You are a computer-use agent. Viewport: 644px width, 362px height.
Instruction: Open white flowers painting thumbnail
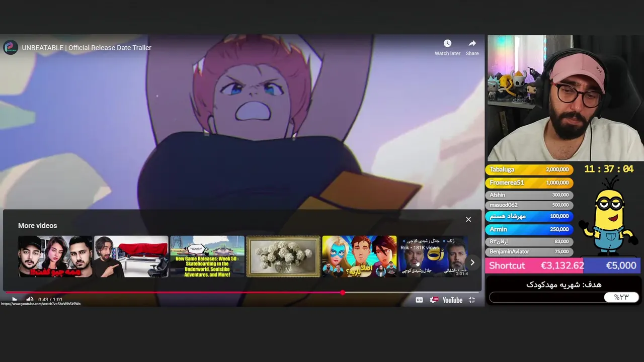283,256
